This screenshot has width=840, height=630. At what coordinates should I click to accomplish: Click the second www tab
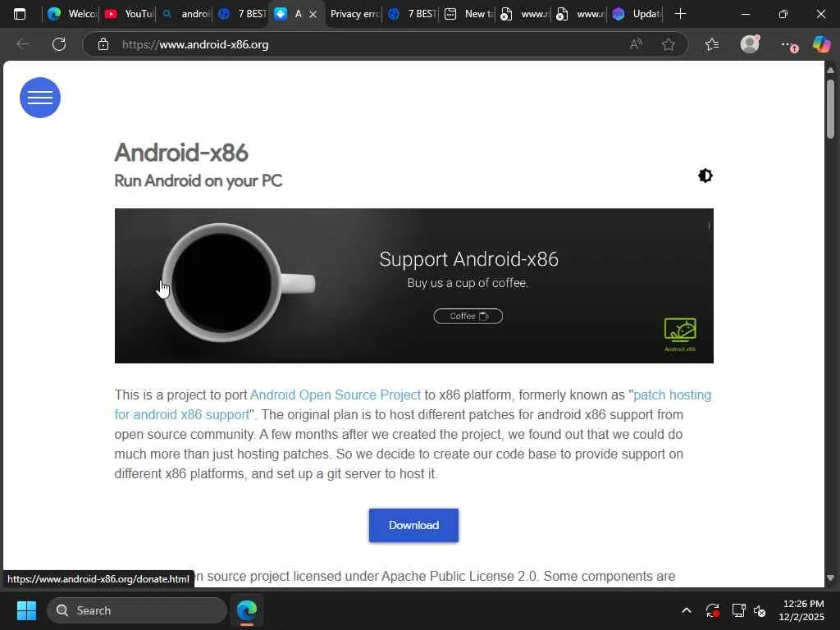(580, 14)
